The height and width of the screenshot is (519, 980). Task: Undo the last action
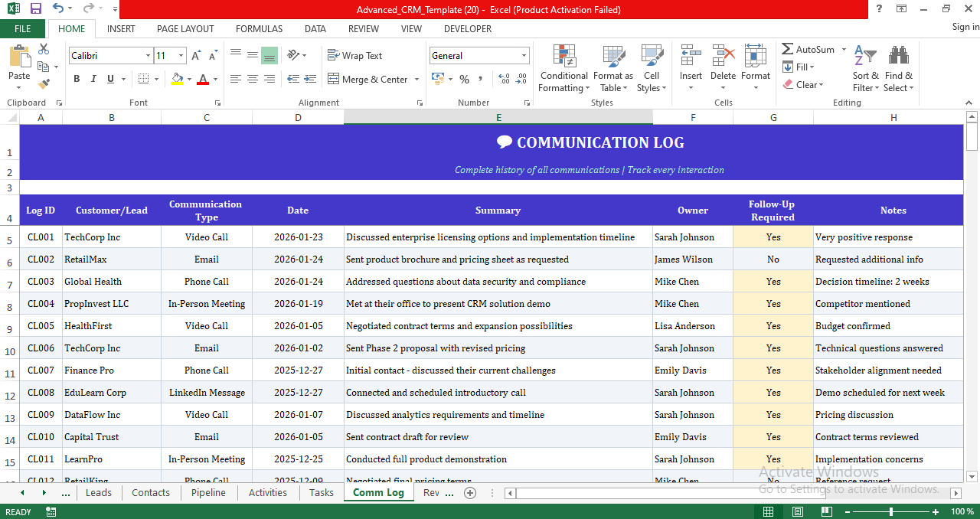point(58,9)
